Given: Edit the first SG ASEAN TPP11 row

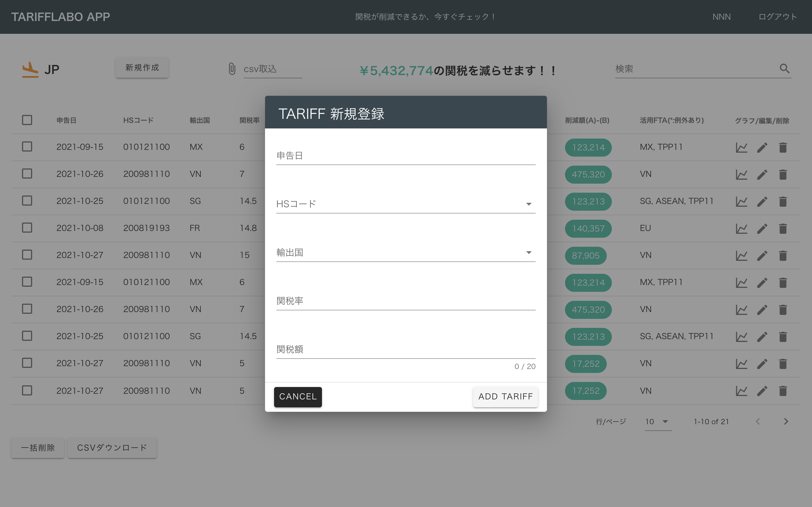Looking at the screenshot, I should point(762,201).
